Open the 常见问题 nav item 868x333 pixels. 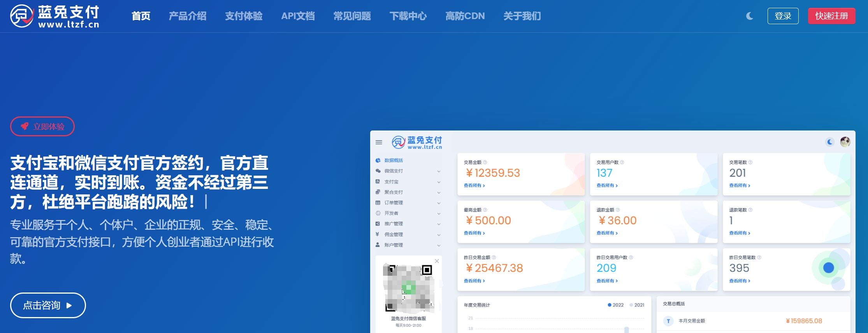(x=352, y=16)
